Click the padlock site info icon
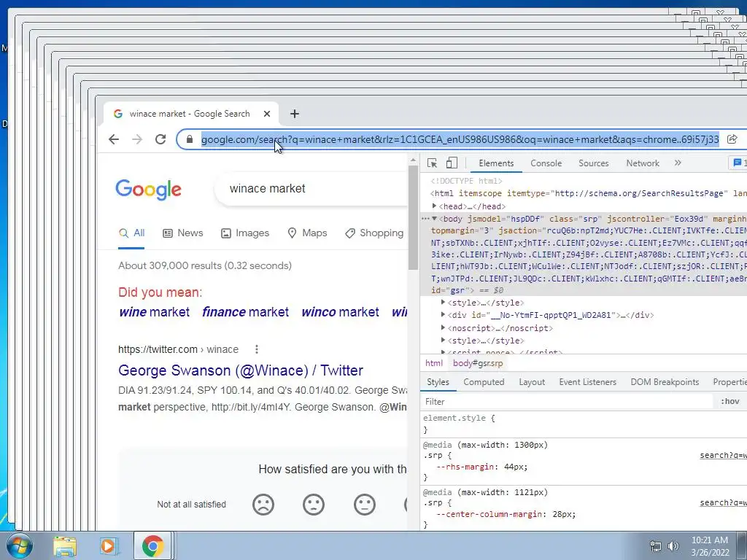Screen dimensions: 747x560 tap(190, 139)
